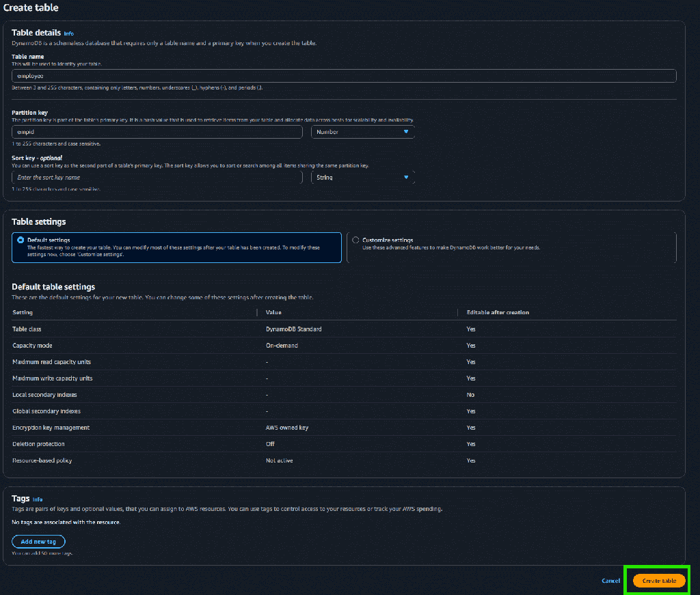Click the Capacity mode row label

pyautogui.click(x=32, y=346)
